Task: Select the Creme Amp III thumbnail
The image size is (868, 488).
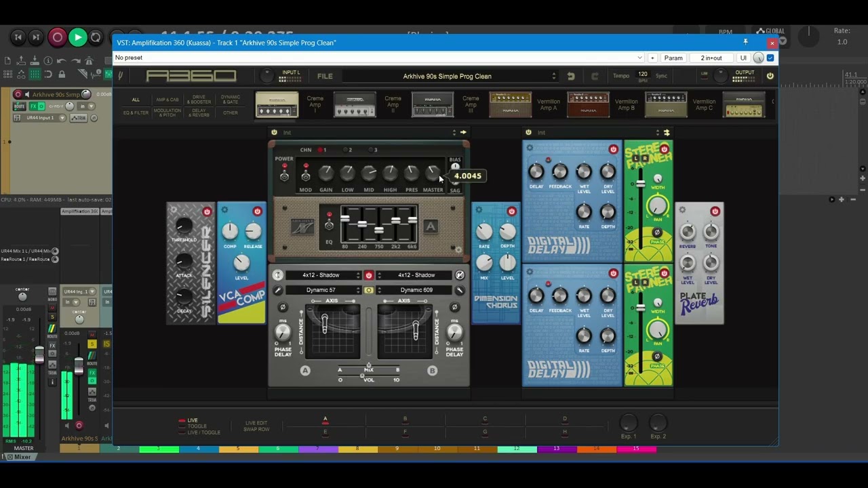Action: tap(432, 104)
